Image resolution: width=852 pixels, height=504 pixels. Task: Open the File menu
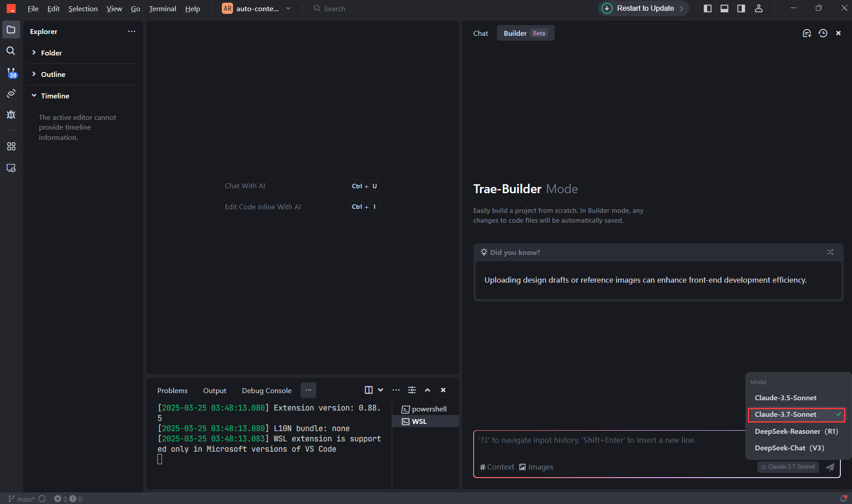33,8
